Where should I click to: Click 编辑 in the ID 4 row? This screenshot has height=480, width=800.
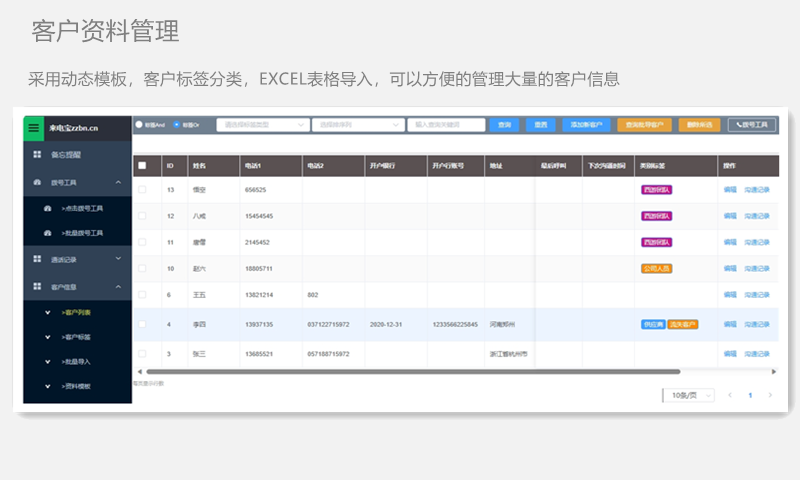(x=730, y=324)
